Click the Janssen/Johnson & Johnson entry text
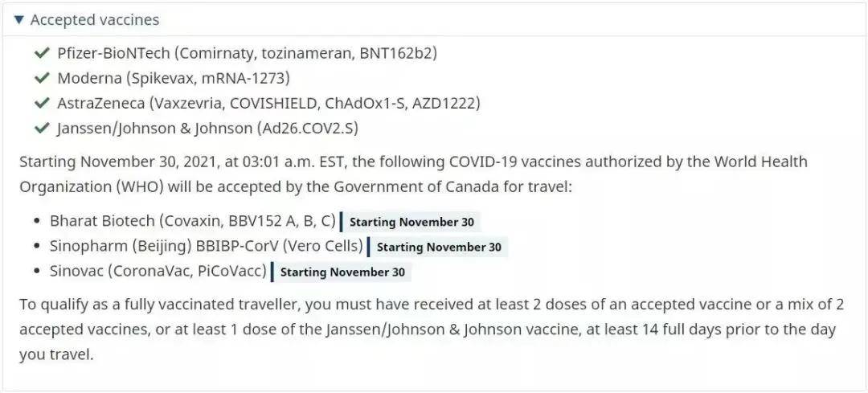 tap(207, 128)
